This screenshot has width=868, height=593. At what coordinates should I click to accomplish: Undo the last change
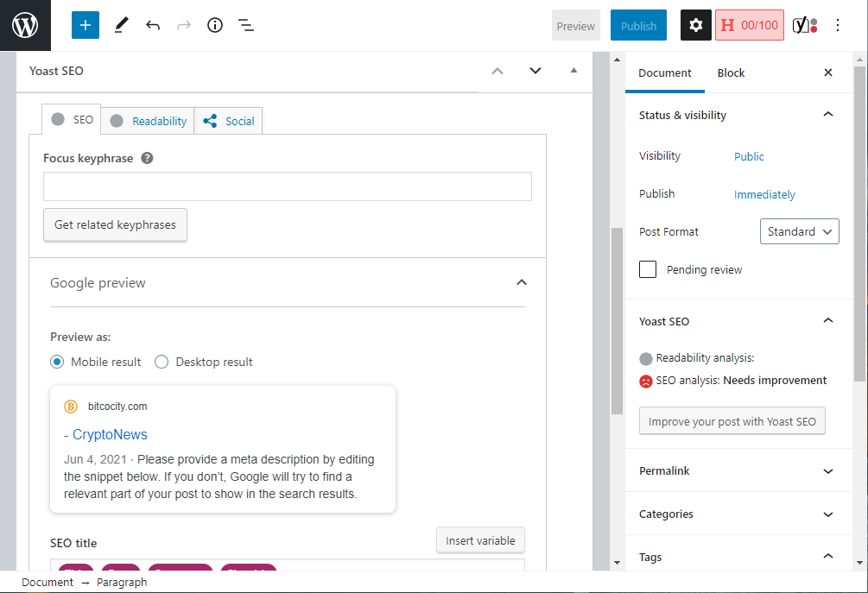tap(153, 25)
